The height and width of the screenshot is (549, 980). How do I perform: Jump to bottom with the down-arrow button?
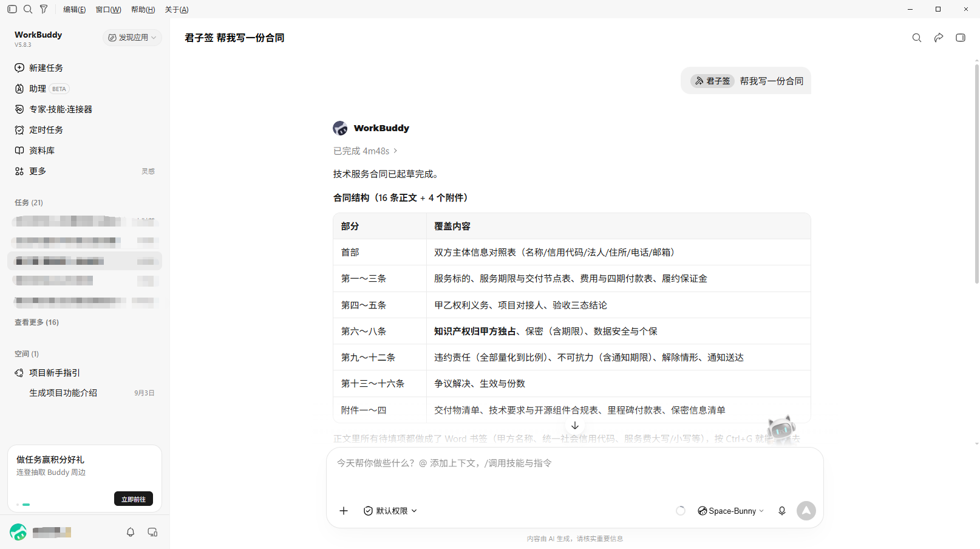575,425
